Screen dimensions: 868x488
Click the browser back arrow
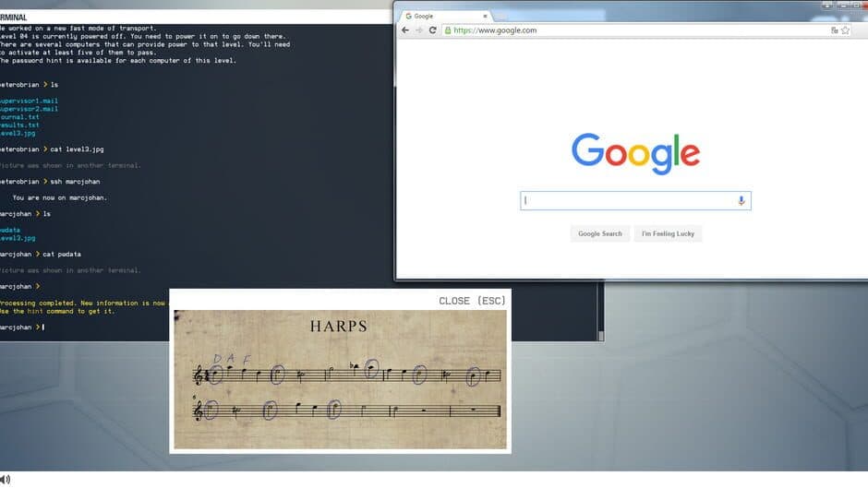click(x=405, y=30)
